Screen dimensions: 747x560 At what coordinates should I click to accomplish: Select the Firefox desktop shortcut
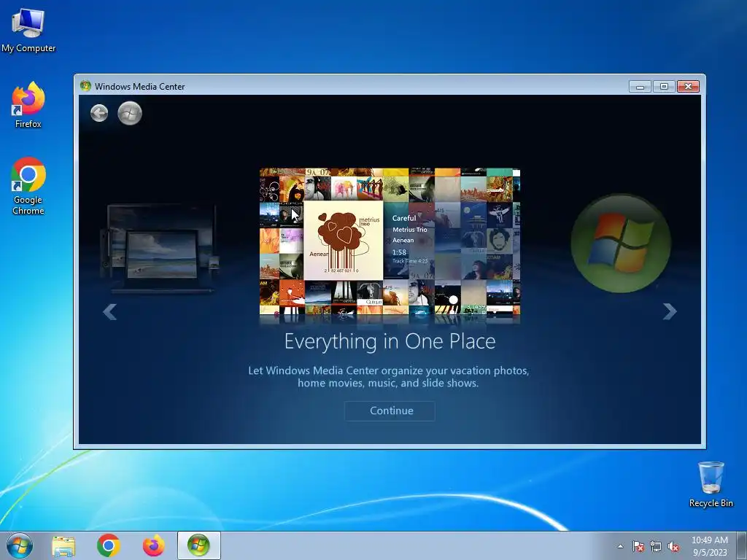(x=28, y=105)
